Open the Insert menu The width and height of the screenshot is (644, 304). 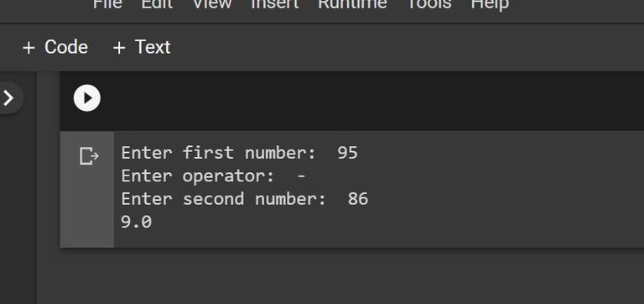point(275,4)
